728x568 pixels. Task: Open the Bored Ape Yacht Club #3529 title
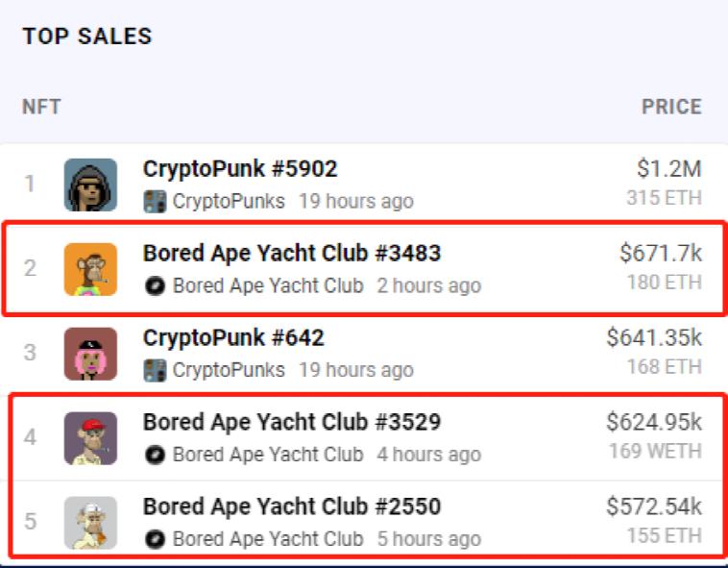[x=292, y=422]
